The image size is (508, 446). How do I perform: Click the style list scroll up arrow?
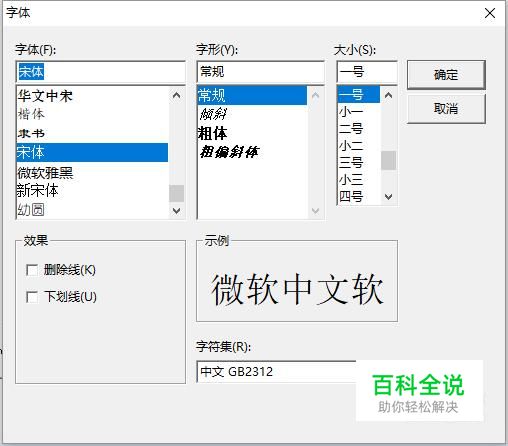(315, 96)
